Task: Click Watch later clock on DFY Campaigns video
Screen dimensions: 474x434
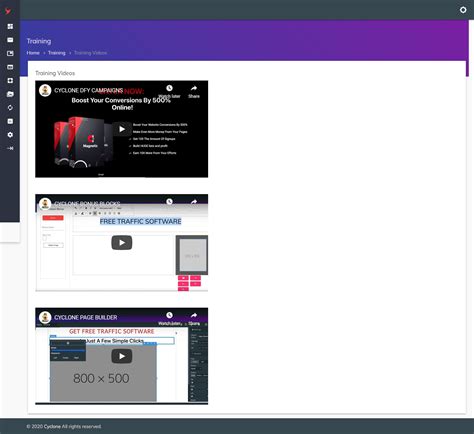Action: pyautogui.click(x=169, y=88)
